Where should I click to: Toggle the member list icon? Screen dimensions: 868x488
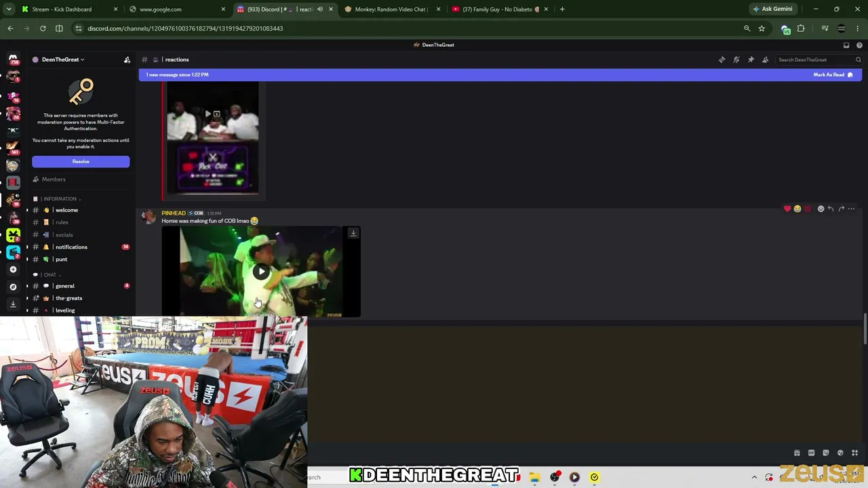click(x=766, y=60)
